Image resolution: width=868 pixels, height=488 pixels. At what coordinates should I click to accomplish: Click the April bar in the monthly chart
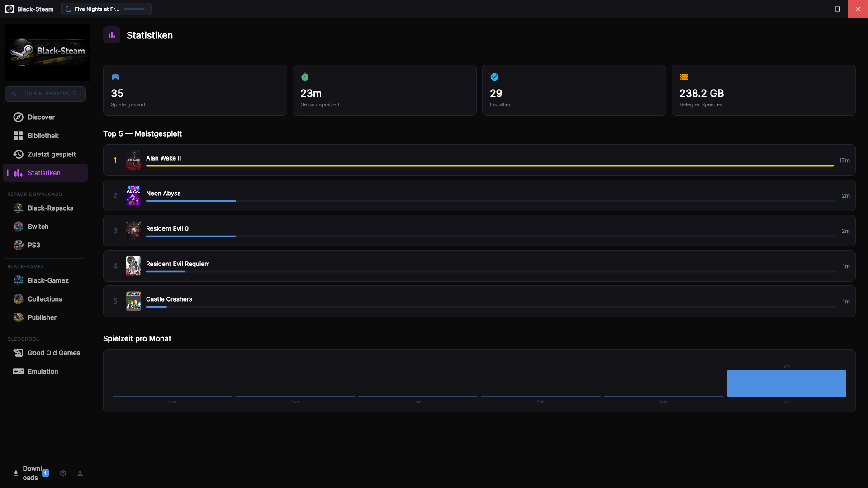coord(787,384)
